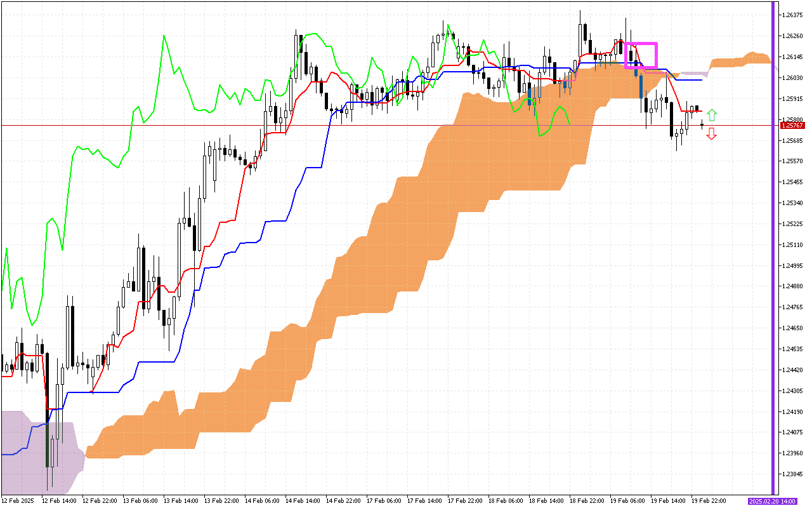Click price level 1.23845 on axis
Viewport: 812px width, 508px height.
tap(793, 474)
